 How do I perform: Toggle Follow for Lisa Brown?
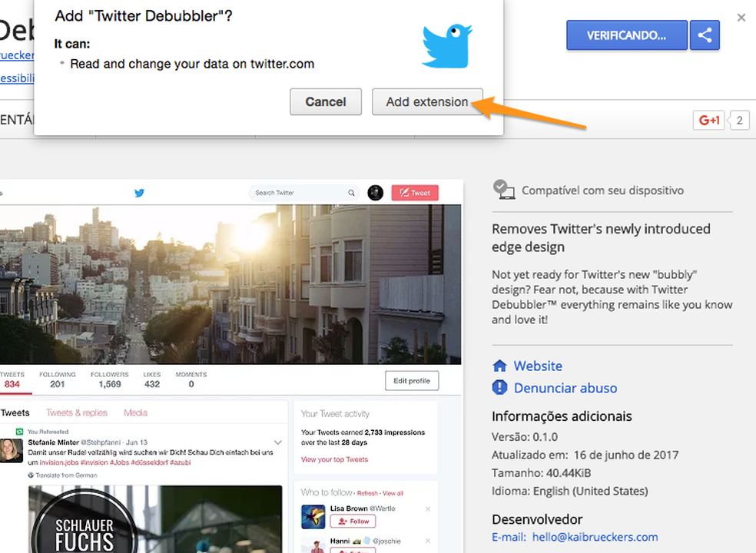pyautogui.click(x=352, y=521)
